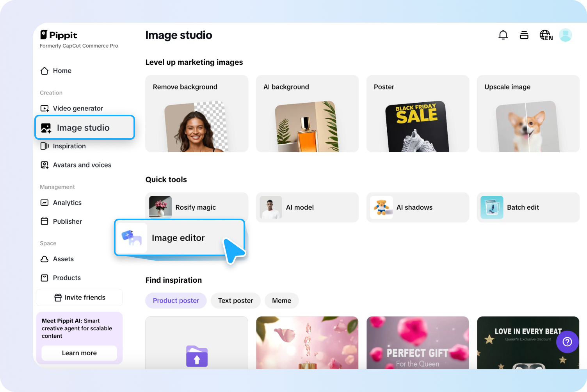Click the Video generator sidebar icon
Image resolution: width=587 pixels, height=392 pixels.
(44, 108)
